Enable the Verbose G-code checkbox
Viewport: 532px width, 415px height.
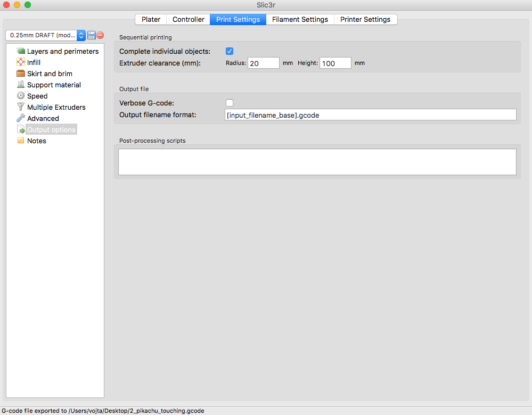230,103
